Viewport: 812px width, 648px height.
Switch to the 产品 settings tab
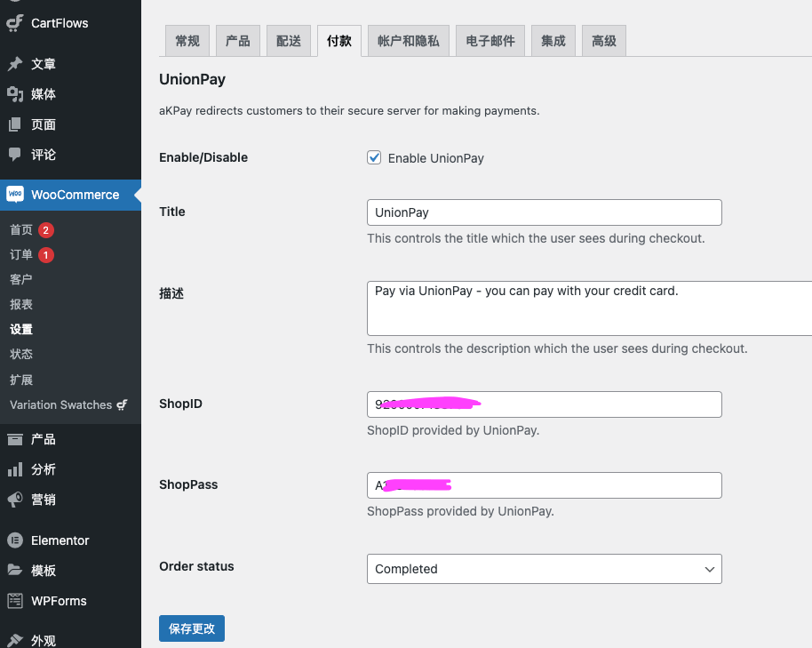click(238, 41)
